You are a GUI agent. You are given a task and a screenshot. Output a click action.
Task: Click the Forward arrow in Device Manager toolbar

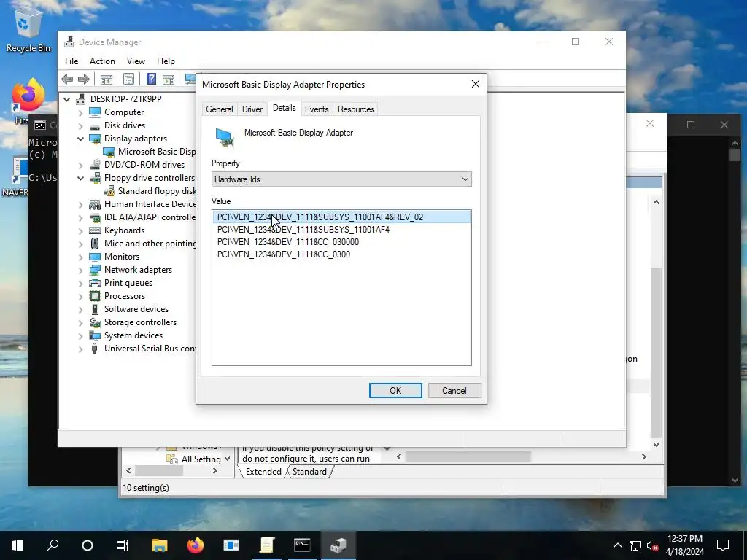(84, 79)
